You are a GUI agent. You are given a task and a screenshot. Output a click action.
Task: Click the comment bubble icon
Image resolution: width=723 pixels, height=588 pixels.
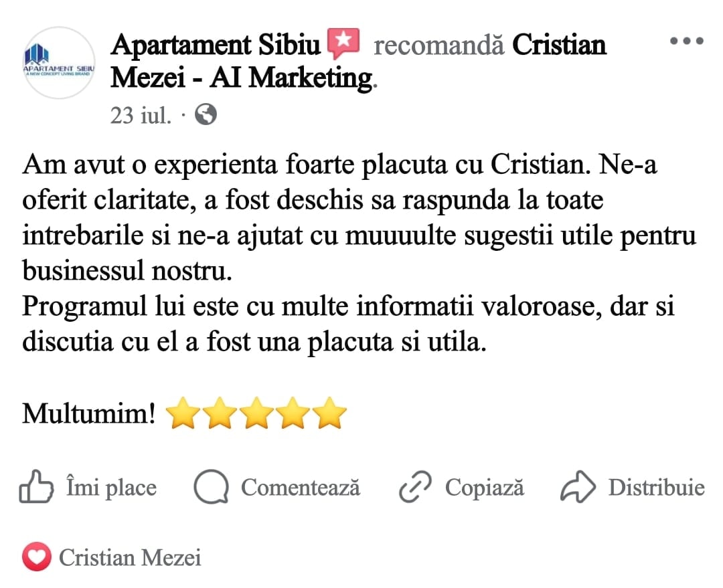coord(211,486)
